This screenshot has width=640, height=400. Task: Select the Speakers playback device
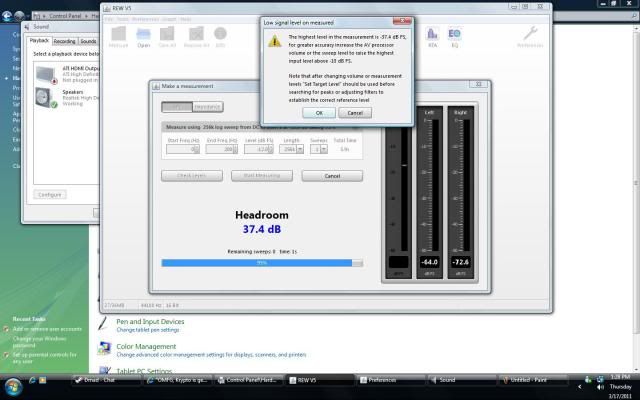click(67, 98)
